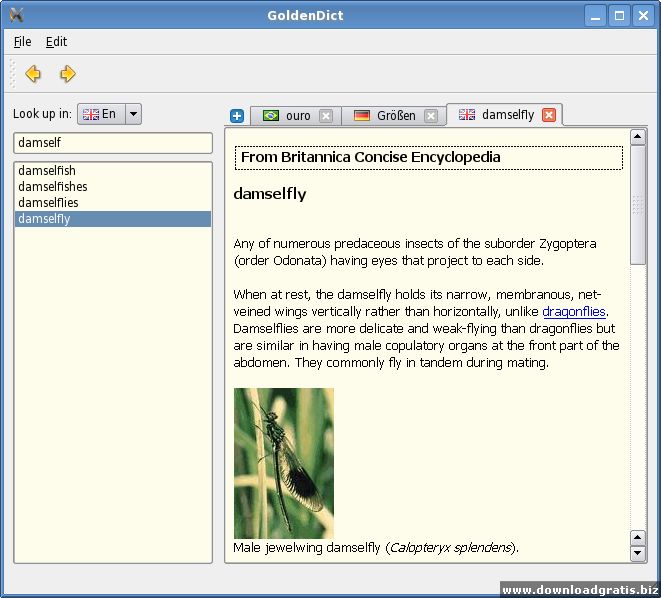Click the damselfly article heading
661x598 pixels.
270,194
